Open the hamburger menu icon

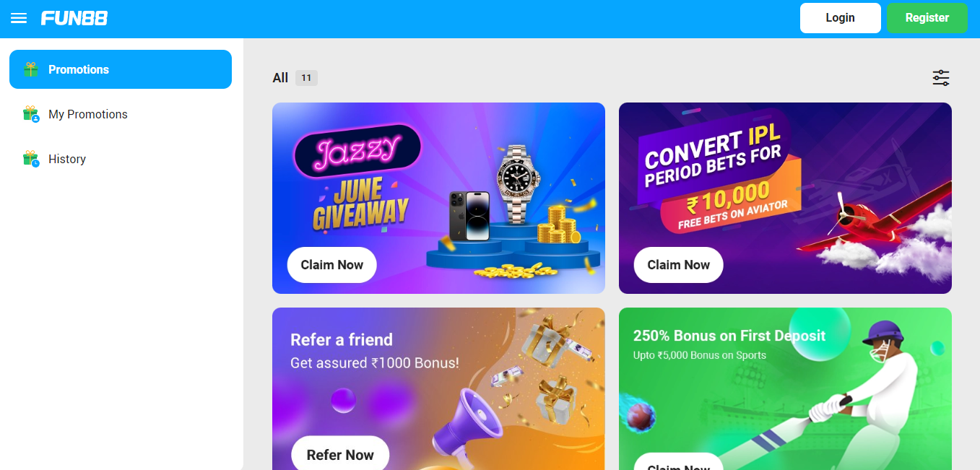[19, 18]
